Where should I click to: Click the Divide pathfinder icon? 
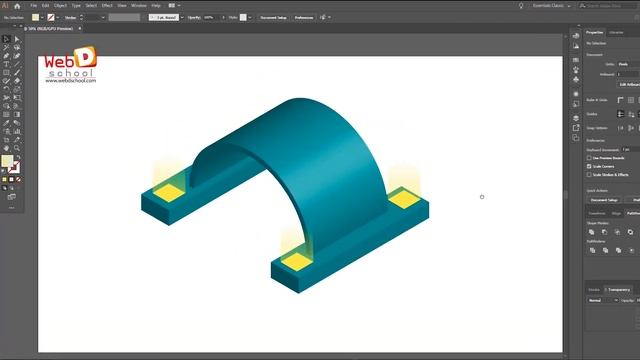592,250
